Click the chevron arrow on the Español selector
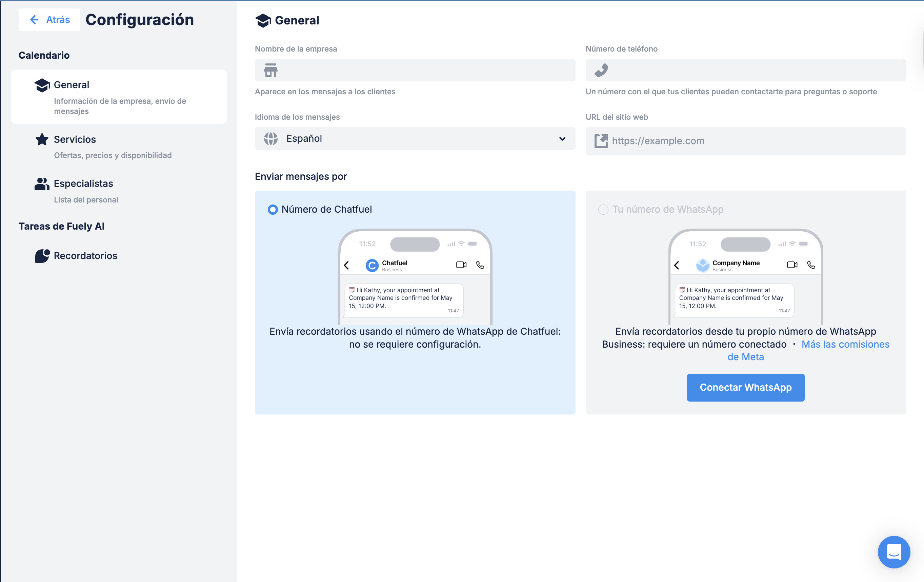924x582 pixels. (x=562, y=139)
